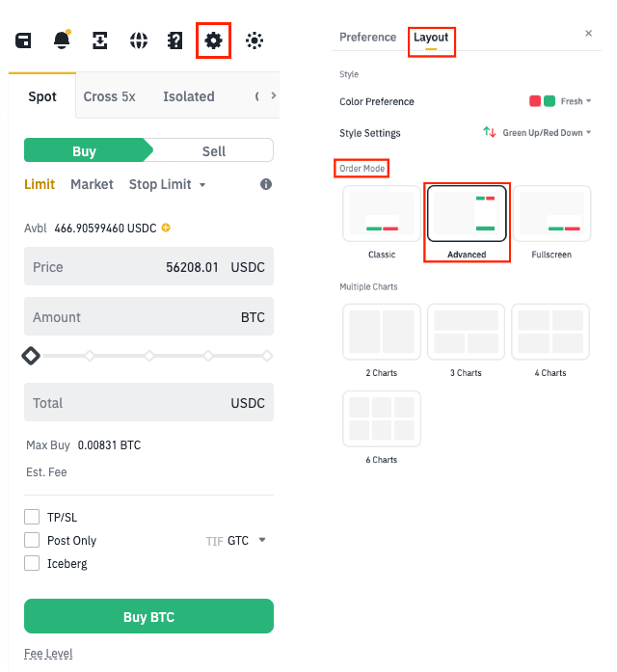This screenshot has width=617, height=672.
Task: Tick the Post Only checkbox
Action: click(32, 540)
